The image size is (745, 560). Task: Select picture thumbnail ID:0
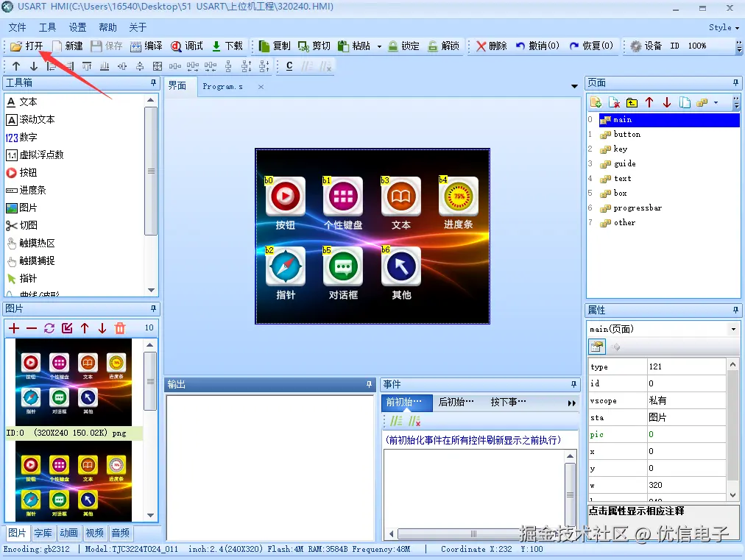pyautogui.click(x=74, y=383)
